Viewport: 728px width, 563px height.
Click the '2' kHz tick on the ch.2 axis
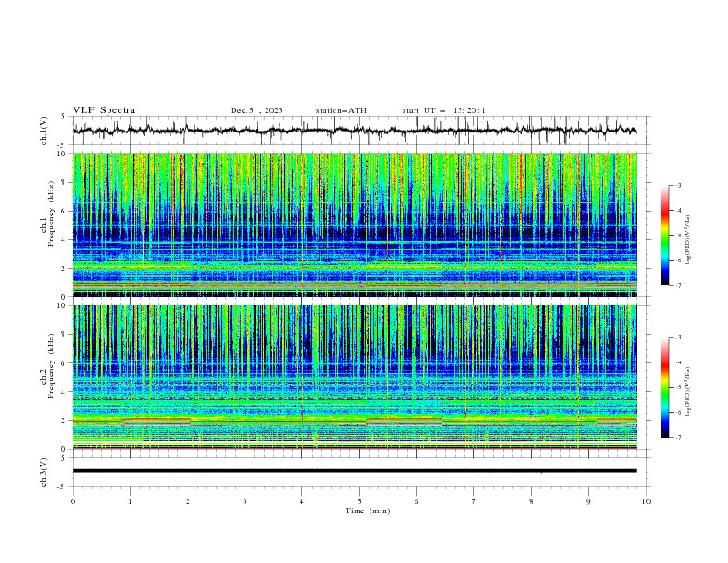64,420
